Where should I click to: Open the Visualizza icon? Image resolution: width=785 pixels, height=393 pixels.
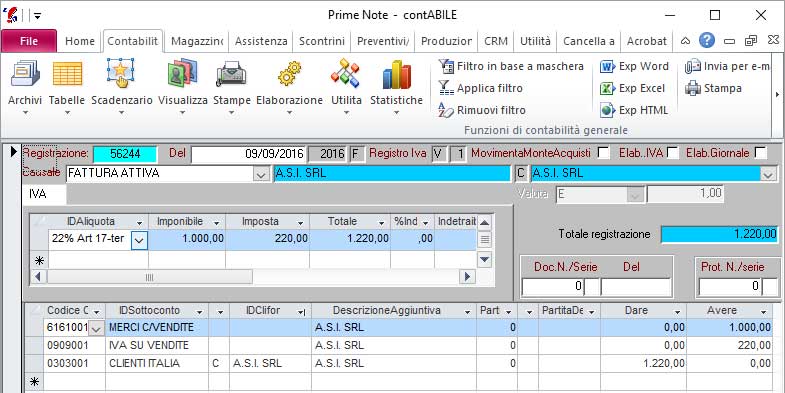point(182,73)
